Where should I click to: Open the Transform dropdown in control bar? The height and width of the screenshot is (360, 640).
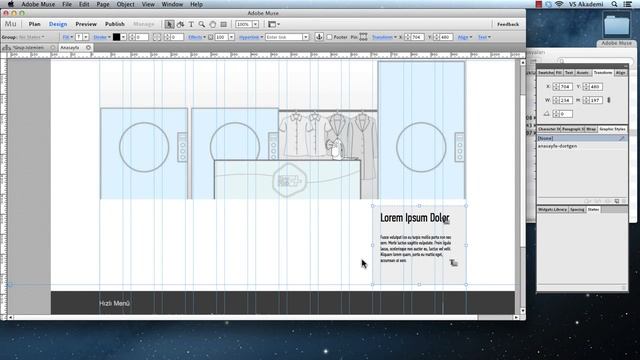coord(384,37)
